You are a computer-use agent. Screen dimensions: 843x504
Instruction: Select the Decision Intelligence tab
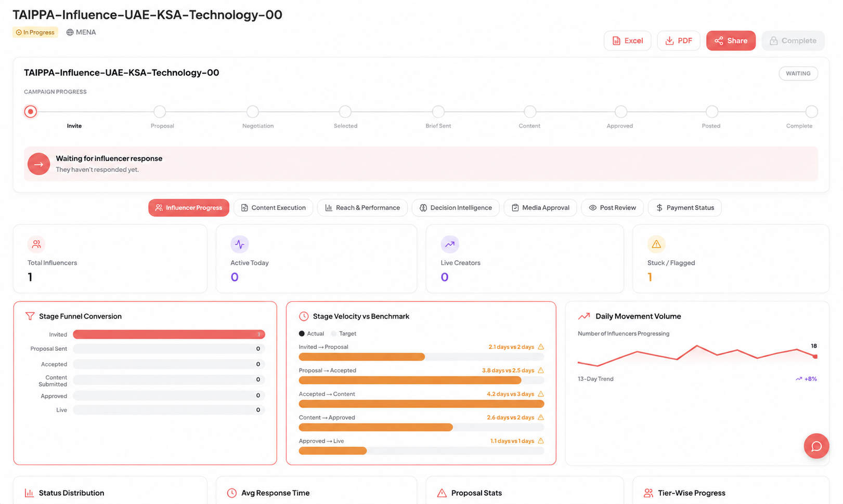click(x=456, y=208)
